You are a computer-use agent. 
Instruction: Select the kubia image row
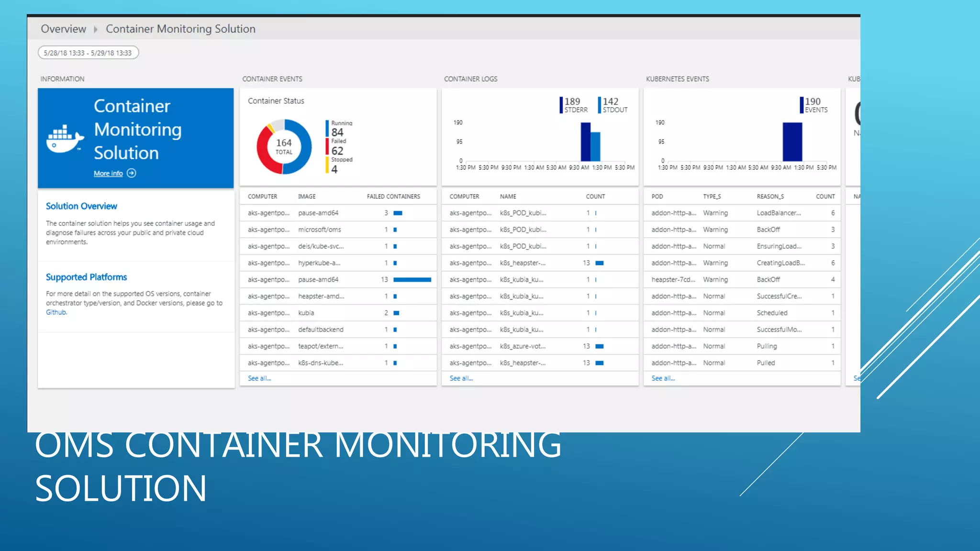[338, 313]
